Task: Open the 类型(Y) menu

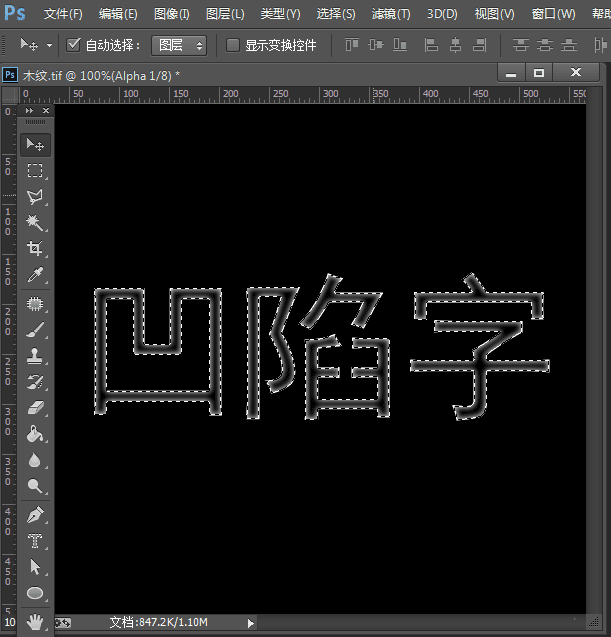Action: tap(280, 14)
